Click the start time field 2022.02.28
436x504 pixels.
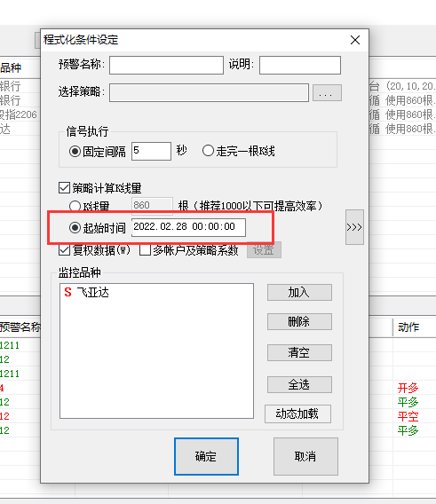pos(188,227)
